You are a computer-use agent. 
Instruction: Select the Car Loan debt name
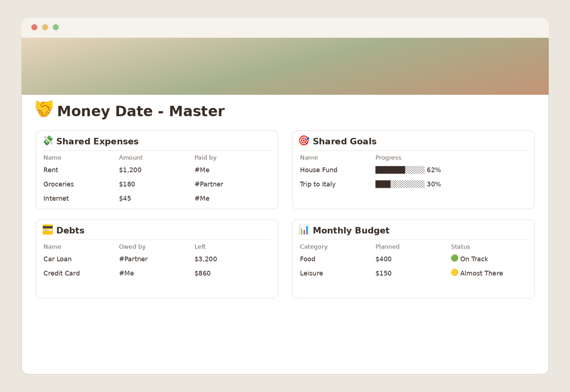[x=57, y=259]
